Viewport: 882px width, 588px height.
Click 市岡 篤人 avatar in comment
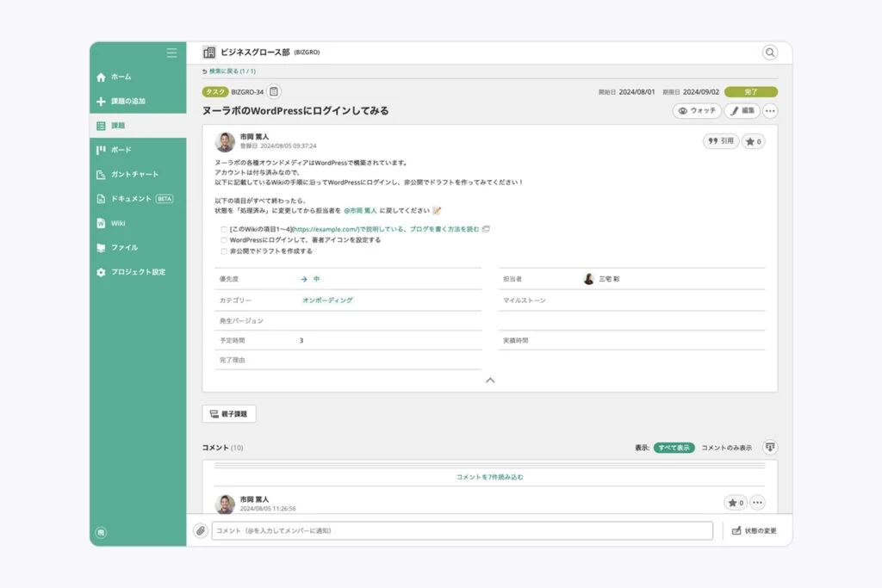coord(225,504)
